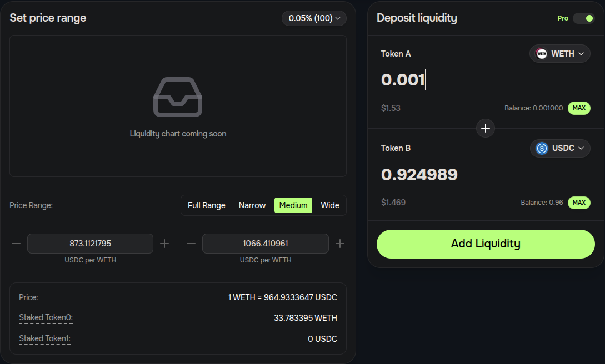
Task: Click MAX for the Token A balance
Action: click(x=579, y=108)
